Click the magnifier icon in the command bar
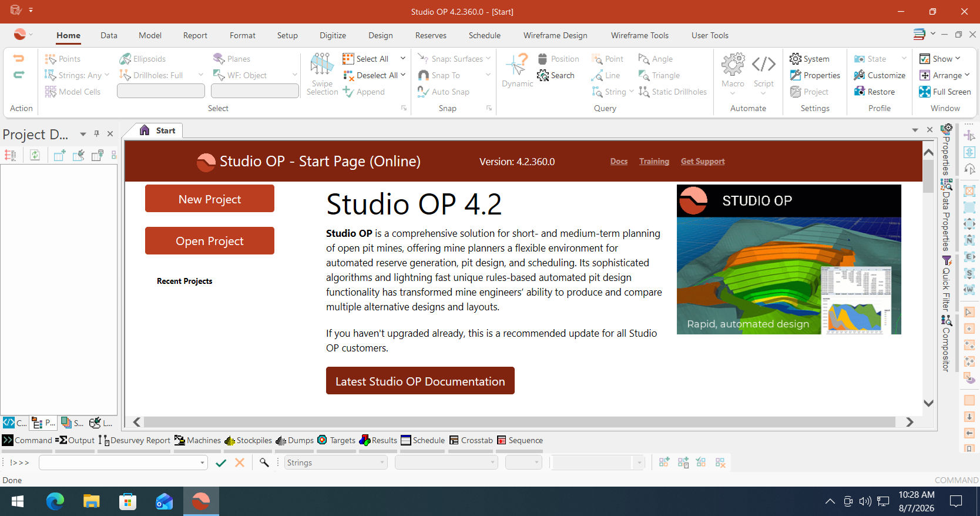980x516 pixels. pos(264,463)
